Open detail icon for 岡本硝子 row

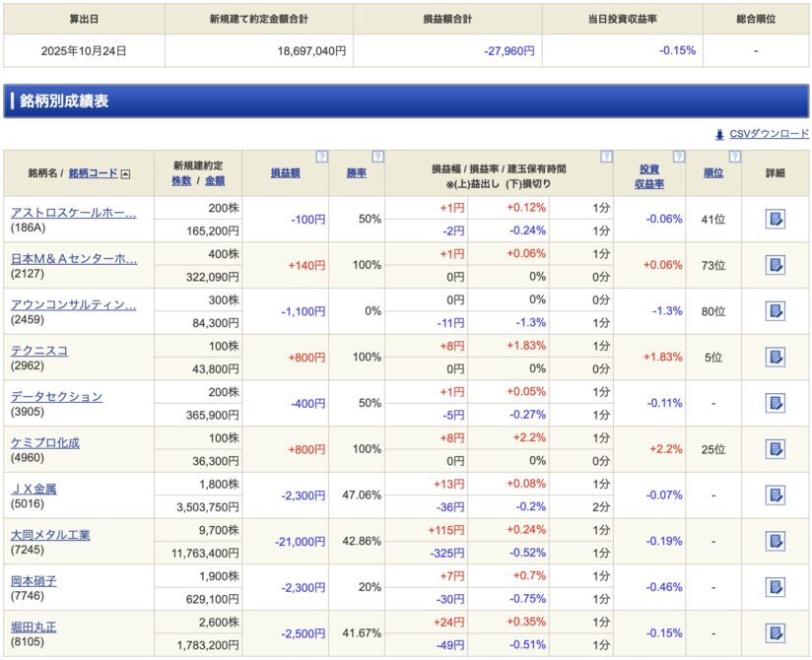(x=775, y=587)
